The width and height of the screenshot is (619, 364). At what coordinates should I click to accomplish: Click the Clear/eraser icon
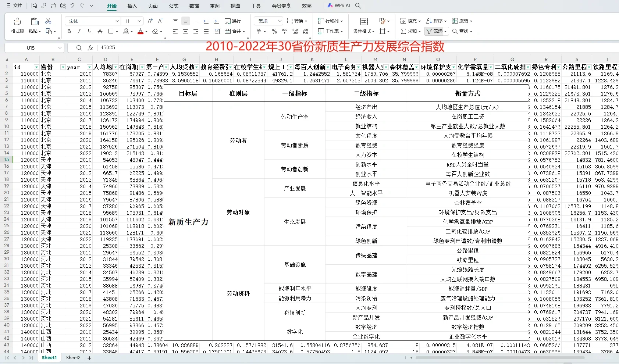155,31
